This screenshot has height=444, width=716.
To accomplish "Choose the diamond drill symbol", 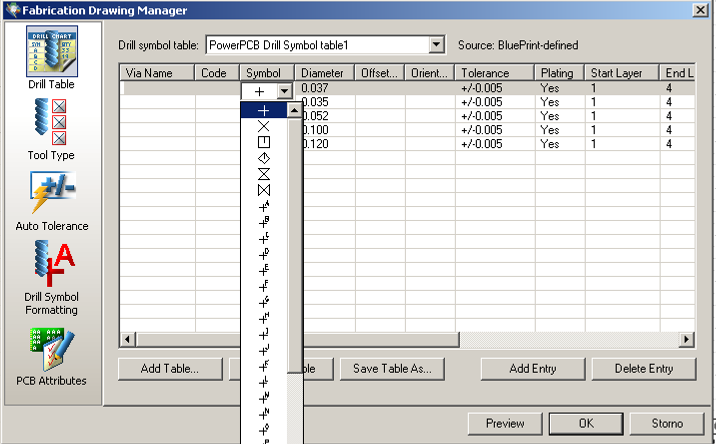I will pos(263,158).
